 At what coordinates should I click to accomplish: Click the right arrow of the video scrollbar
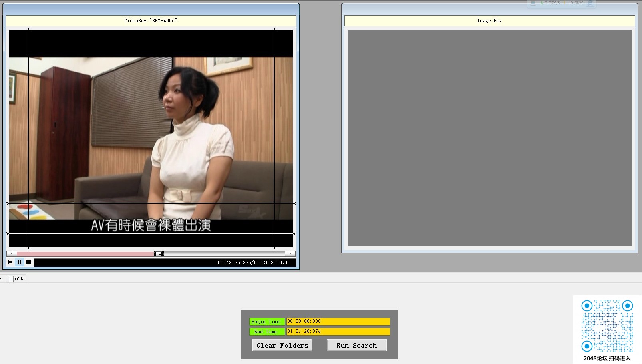pos(290,254)
